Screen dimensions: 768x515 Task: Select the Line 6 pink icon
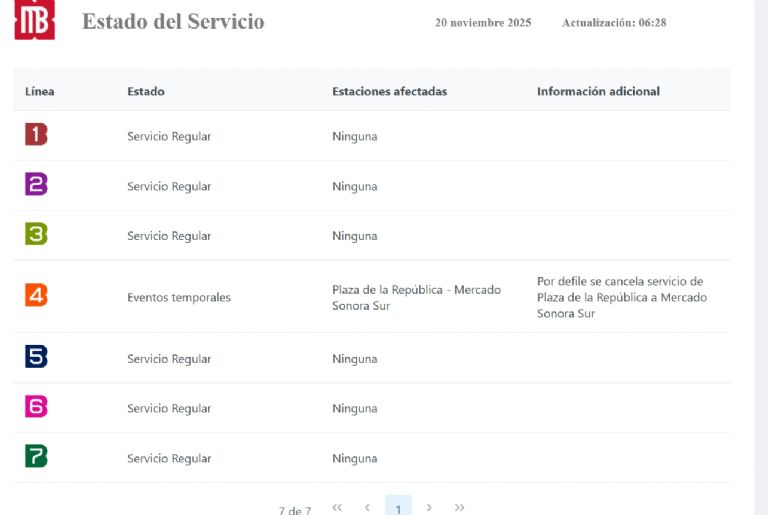[36, 407]
